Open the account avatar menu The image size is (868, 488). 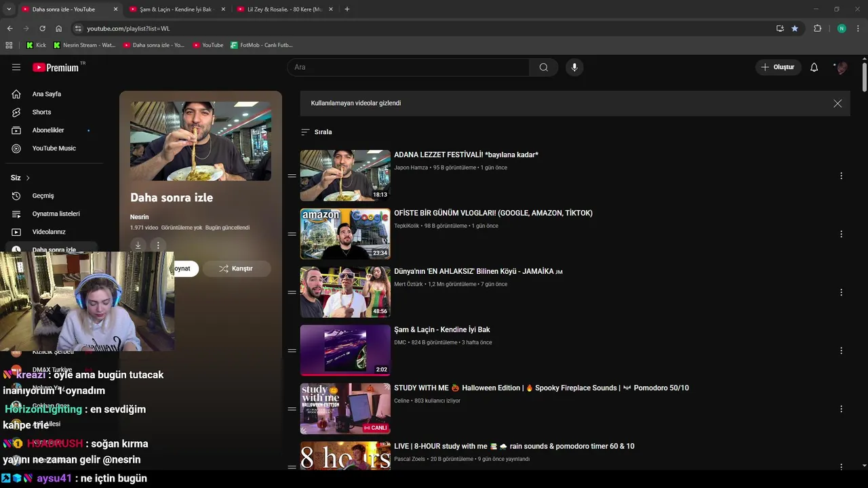coord(842,67)
